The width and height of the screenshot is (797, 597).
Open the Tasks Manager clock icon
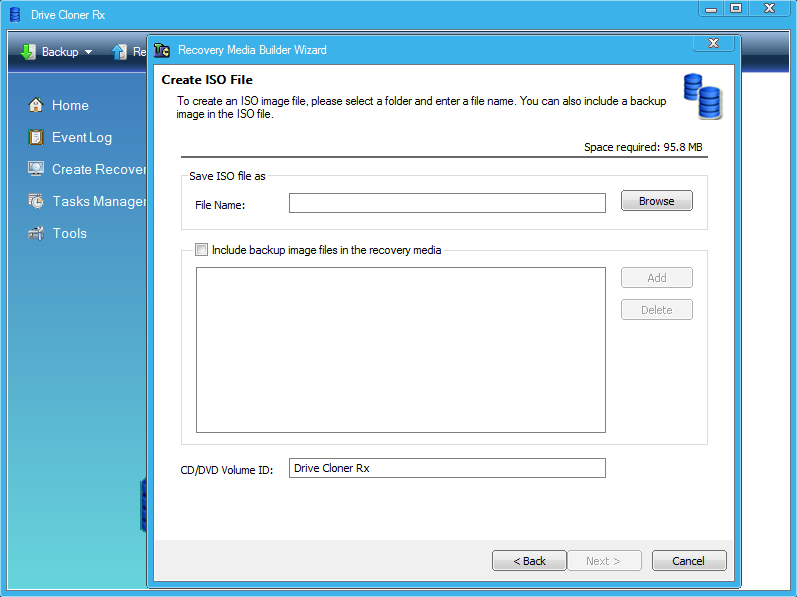tap(36, 201)
